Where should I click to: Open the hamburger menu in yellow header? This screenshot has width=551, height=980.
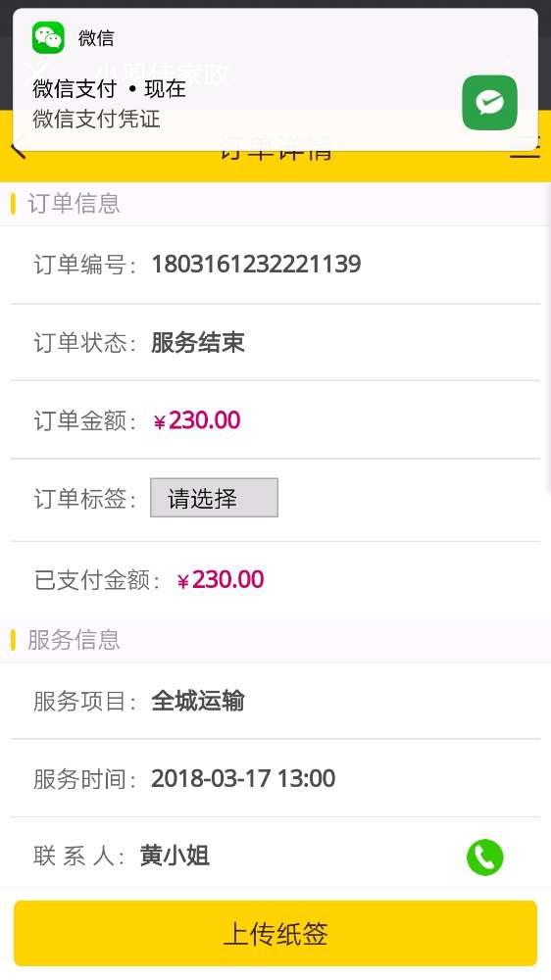[x=525, y=149]
